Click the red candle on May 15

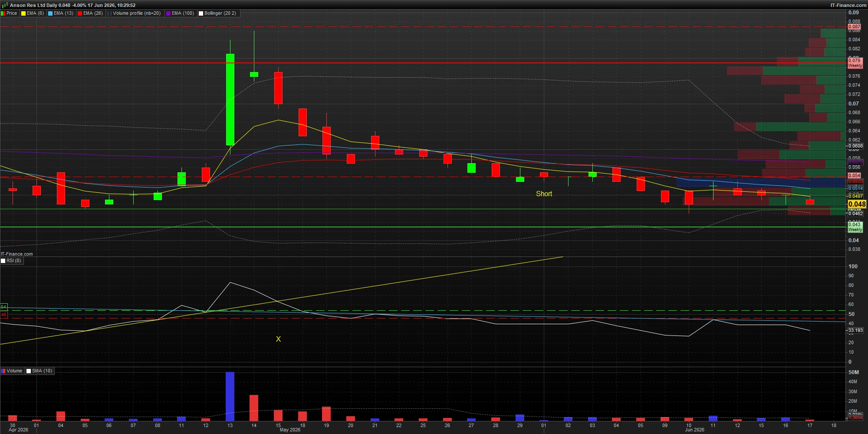[278, 88]
